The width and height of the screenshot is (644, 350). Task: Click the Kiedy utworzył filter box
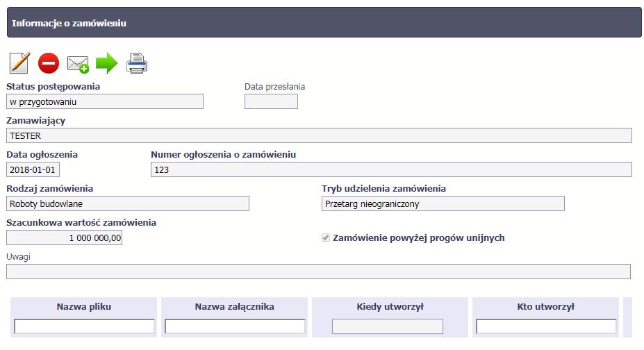tap(388, 326)
